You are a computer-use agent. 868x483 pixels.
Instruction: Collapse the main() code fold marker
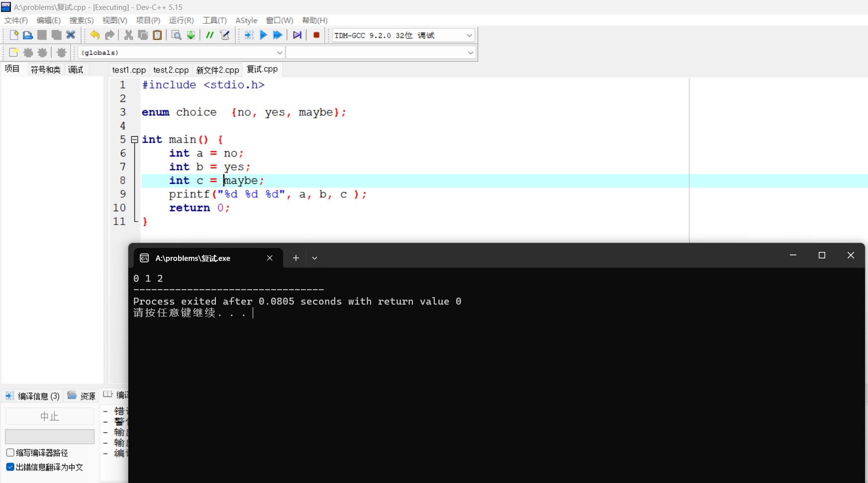(x=134, y=140)
